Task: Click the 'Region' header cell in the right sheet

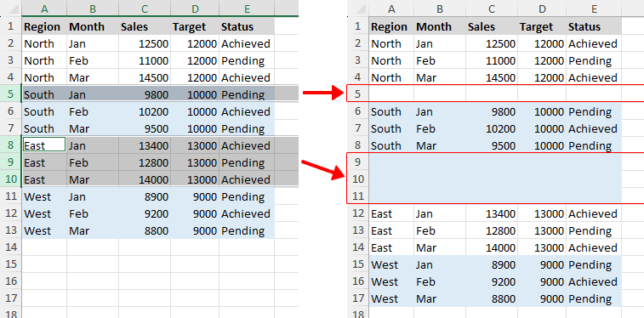Action: point(391,26)
